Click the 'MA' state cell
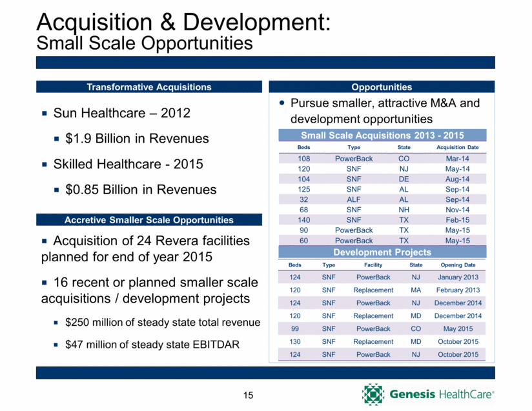This screenshot has height=411, width=532. click(x=416, y=290)
